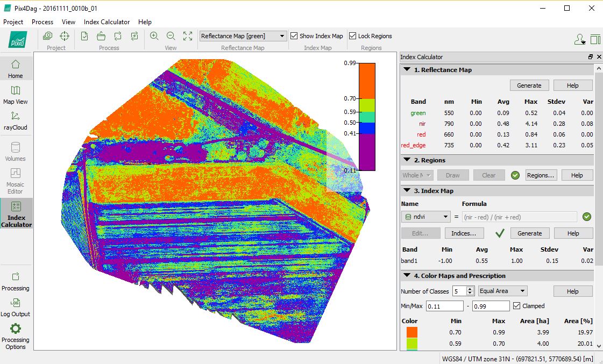The height and width of the screenshot is (364, 603).
Task: Open the Index Calculator menu
Action: pos(107,22)
